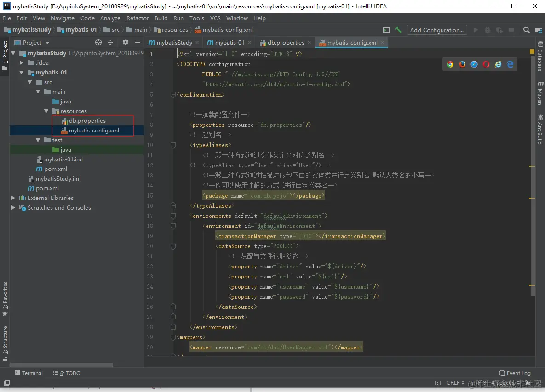Viewport: 545px width, 392px height.
Task: Open Project panel settings gear
Action: [126, 42]
